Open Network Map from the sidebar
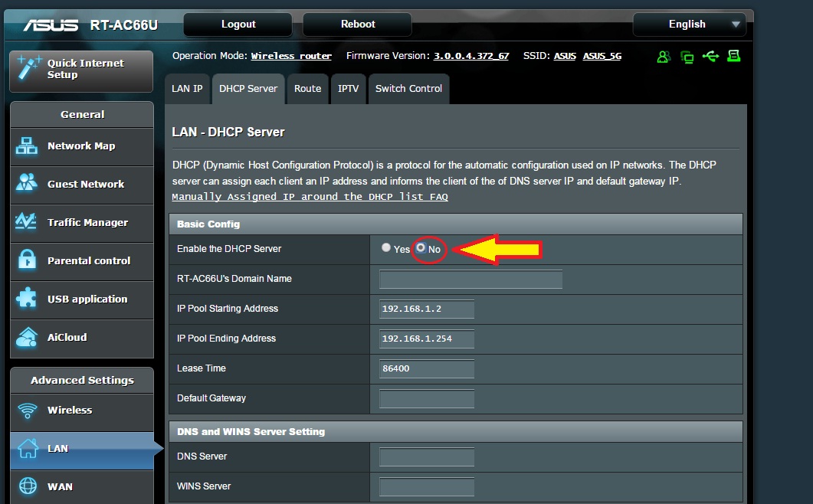 81,146
